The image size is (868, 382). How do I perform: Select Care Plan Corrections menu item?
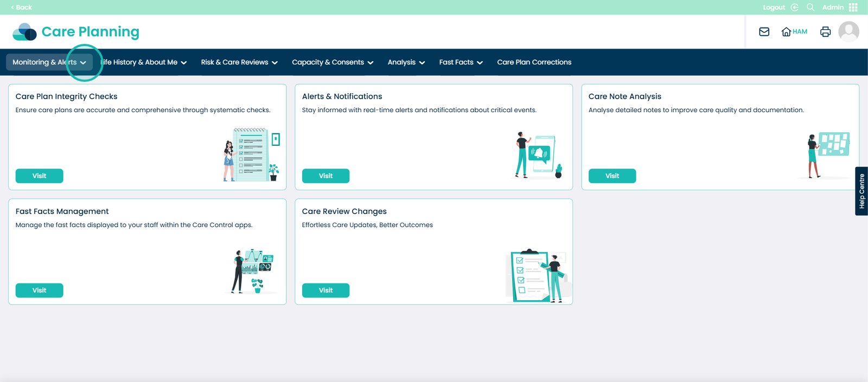click(x=534, y=62)
